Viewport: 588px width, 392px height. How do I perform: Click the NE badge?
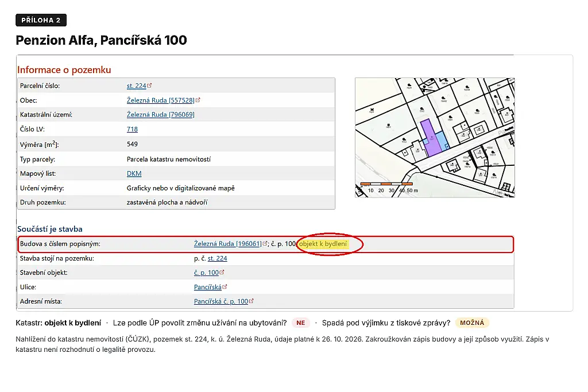point(301,323)
